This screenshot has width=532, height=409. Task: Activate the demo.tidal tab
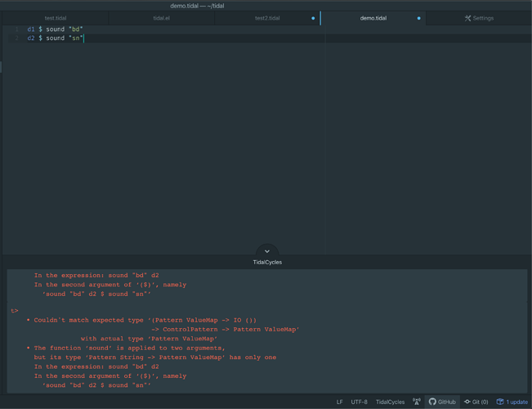(373, 18)
